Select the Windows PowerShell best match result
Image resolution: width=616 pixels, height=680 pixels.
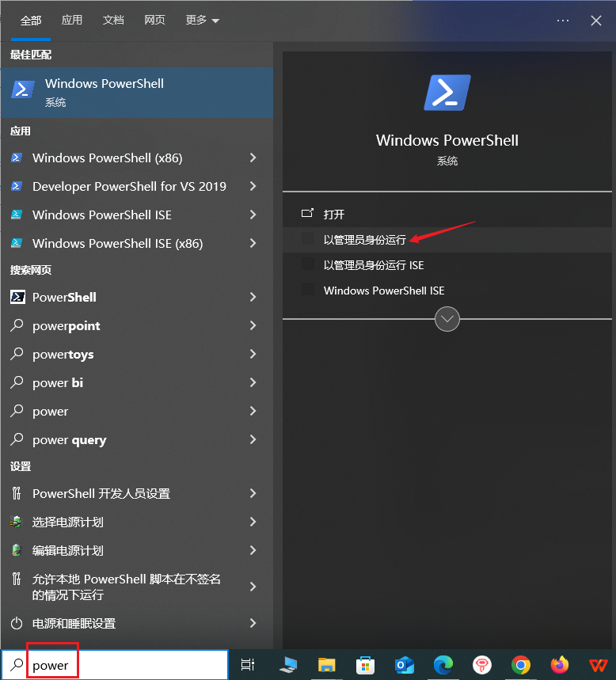137,93
